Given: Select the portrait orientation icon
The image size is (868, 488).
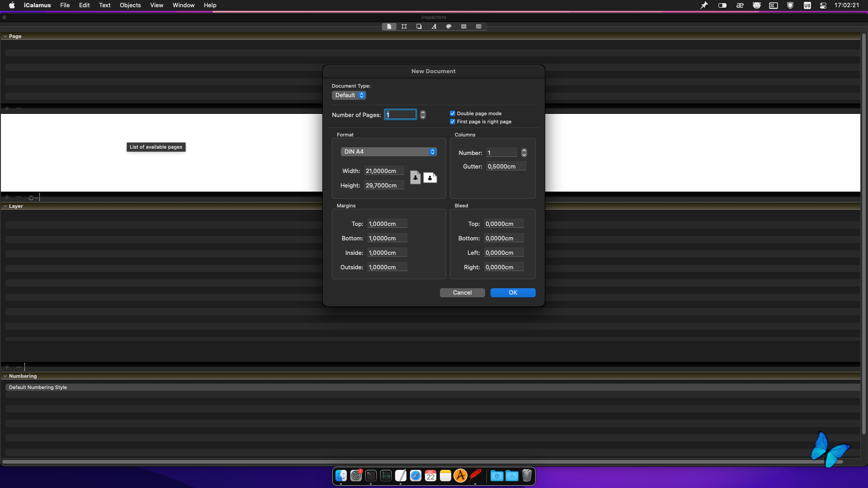Looking at the screenshot, I should (x=415, y=178).
